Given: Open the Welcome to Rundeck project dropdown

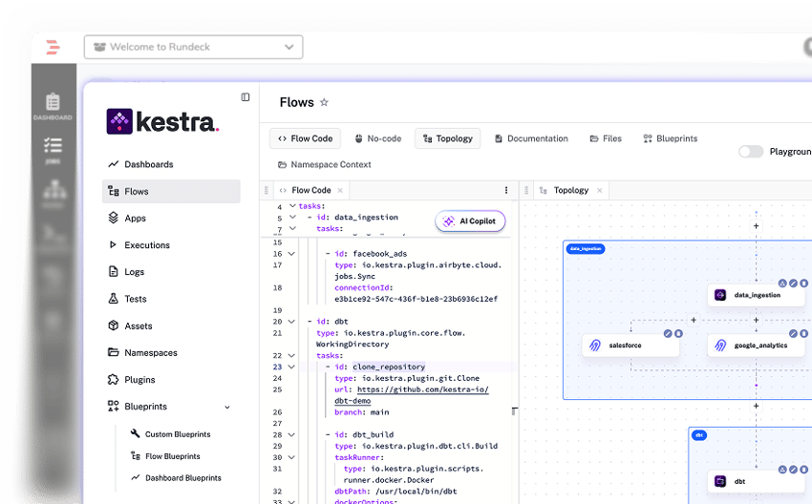Looking at the screenshot, I should 193,47.
